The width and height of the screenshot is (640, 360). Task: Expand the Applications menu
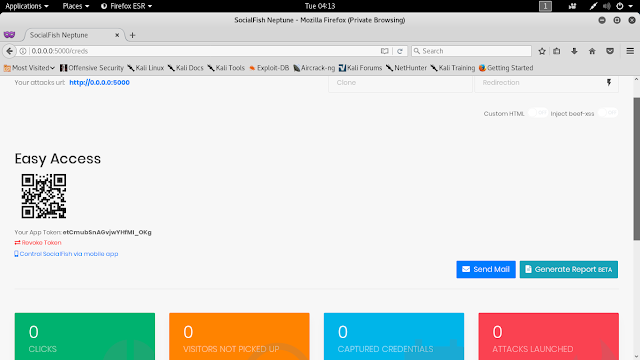click(27, 6)
